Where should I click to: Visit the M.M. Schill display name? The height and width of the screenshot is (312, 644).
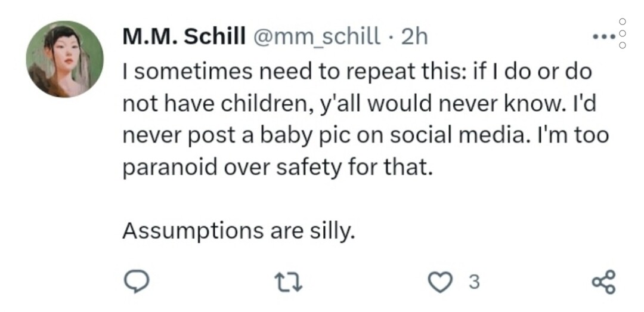coord(184,37)
